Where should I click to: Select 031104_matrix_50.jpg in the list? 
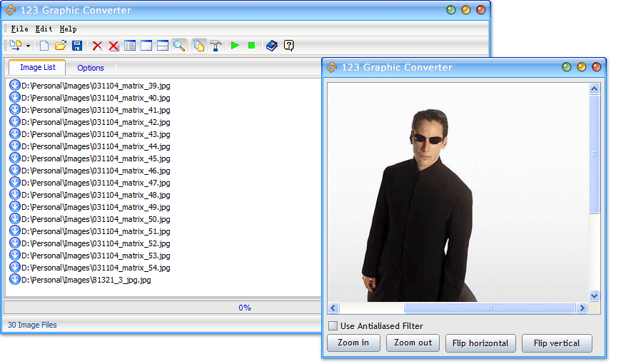click(x=96, y=219)
